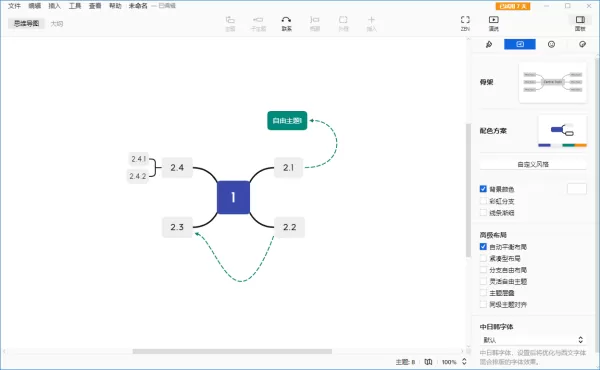Click the 未命名 document title
Screen dimensions: 600x370
pos(138,6)
